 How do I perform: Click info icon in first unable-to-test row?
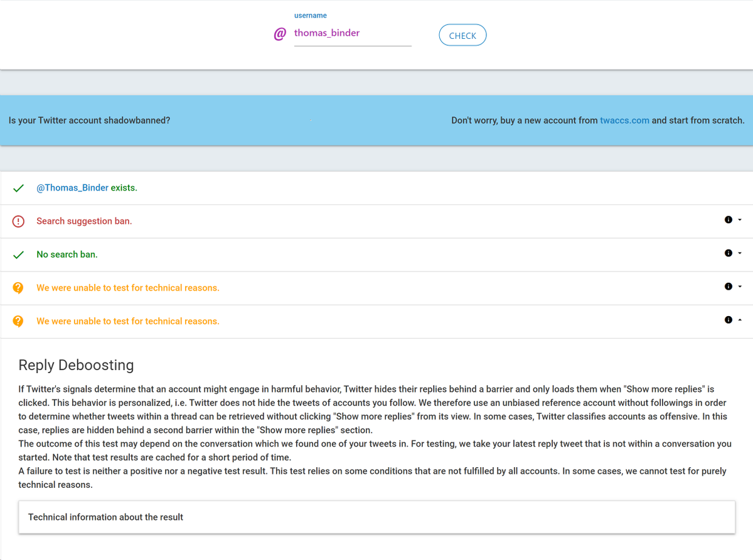(729, 286)
